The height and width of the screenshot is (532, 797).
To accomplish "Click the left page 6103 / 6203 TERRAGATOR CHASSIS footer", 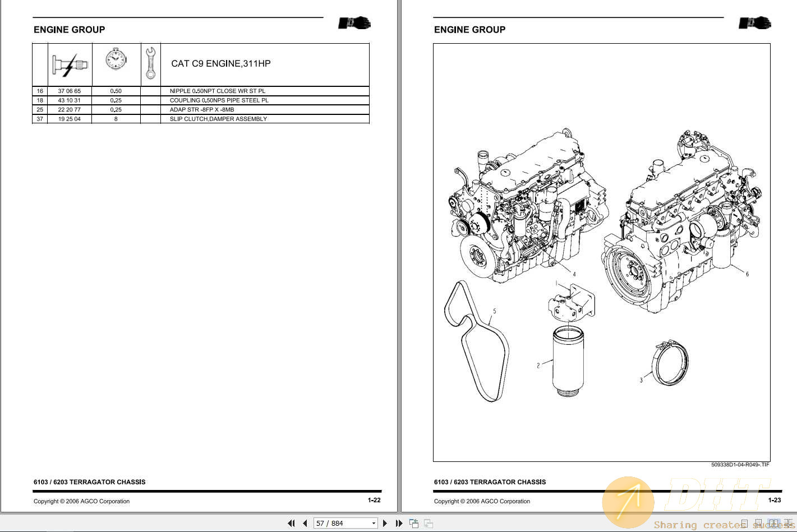I will point(90,482).
